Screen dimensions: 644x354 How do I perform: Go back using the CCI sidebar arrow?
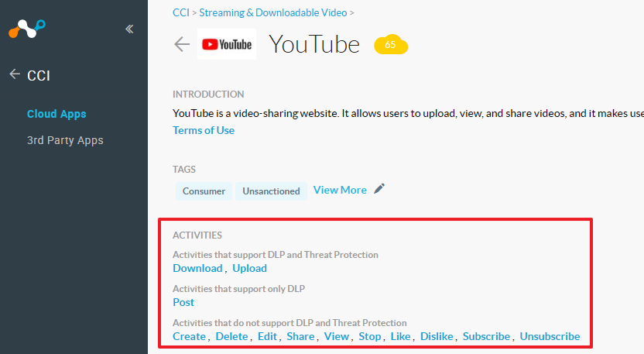[15, 74]
